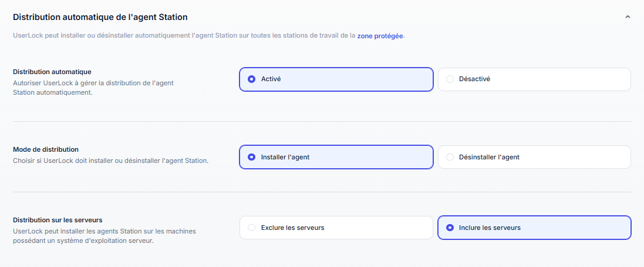Click the section title Distribution automatique de l'agent Station

click(100, 18)
